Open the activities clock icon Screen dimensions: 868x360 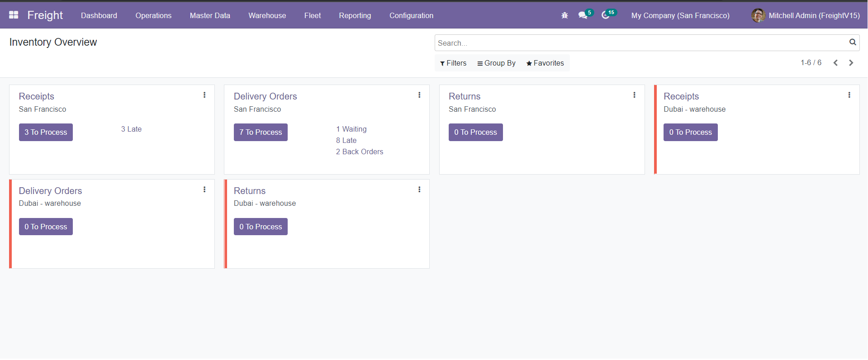coord(606,15)
